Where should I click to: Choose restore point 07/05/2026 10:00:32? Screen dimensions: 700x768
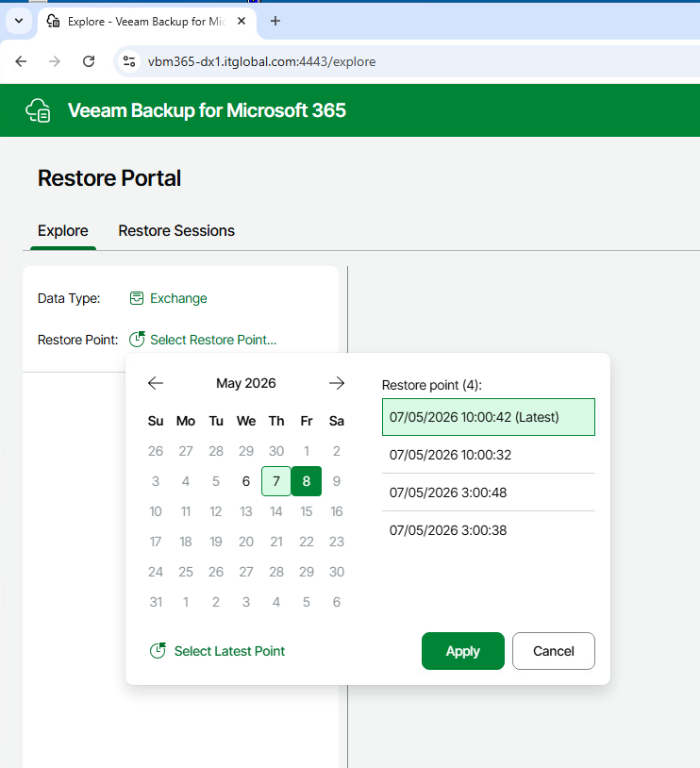489,455
